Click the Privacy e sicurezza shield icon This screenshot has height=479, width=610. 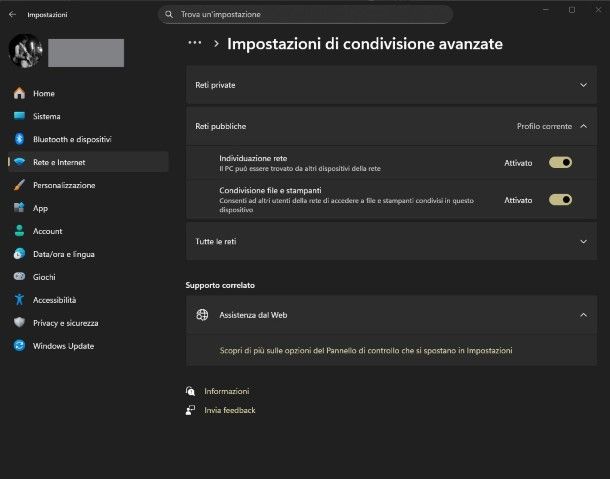(x=18, y=323)
